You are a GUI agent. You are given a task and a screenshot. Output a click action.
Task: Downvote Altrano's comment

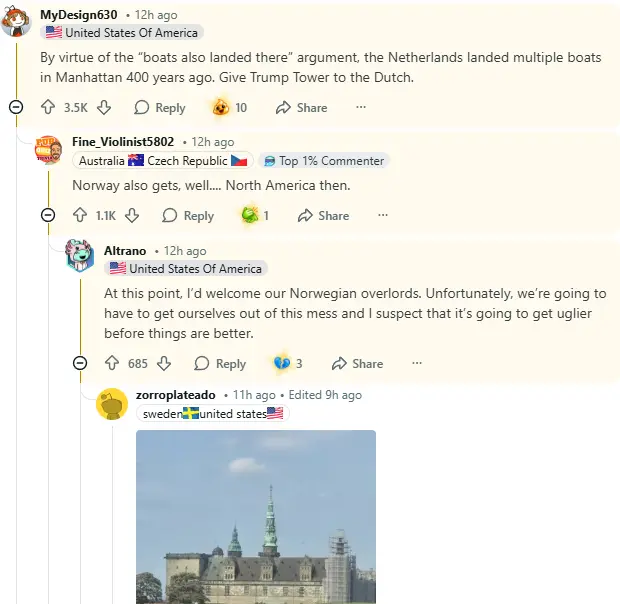tap(164, 364)
